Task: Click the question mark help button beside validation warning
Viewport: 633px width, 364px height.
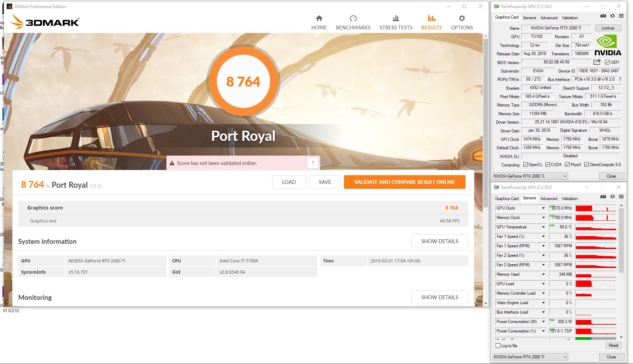Action: (313, 163)
